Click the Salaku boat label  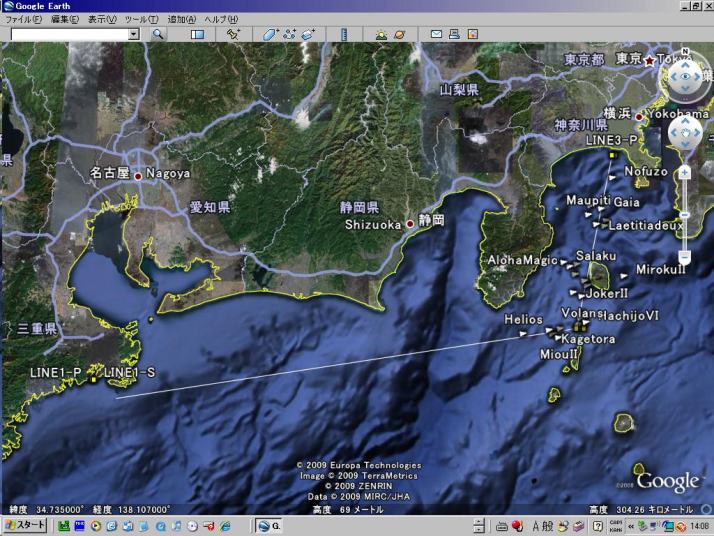pyautogui.click(x=596, y=256)
